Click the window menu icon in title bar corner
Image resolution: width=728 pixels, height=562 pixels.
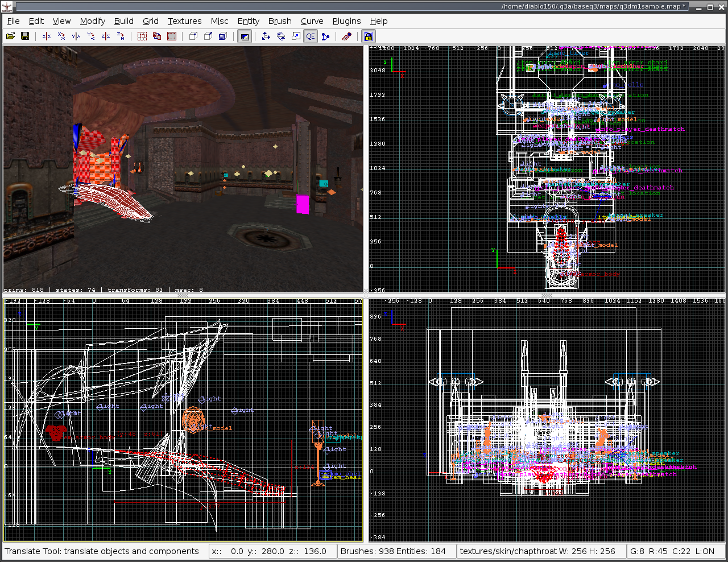click(x=7, y=7)
